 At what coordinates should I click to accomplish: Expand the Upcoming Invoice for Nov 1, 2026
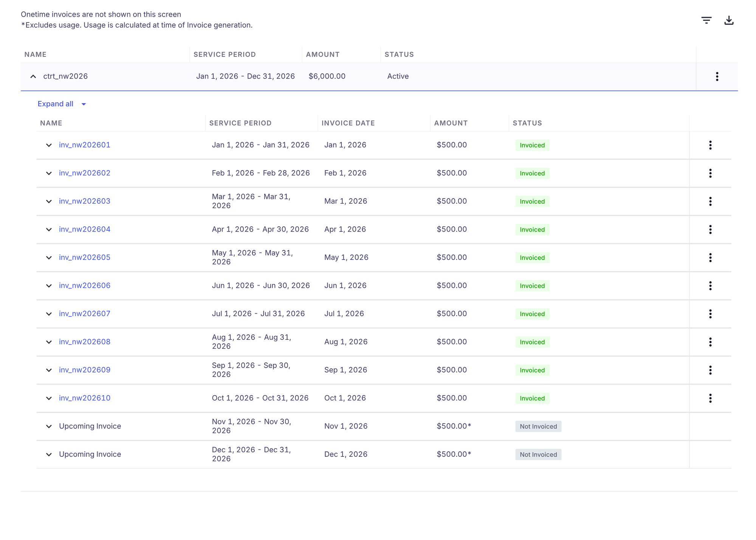coord(49,426)
